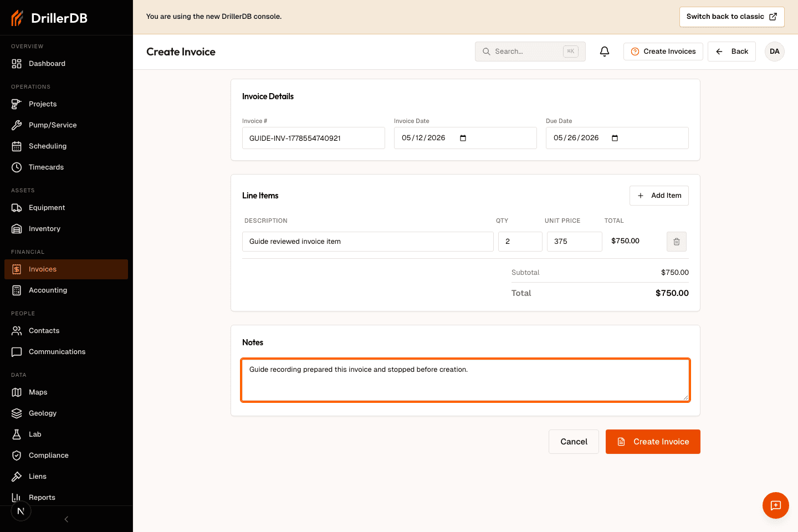Go to Projects menu item
The height and width of the screenshot is (532, 798).
pos(66,104)
